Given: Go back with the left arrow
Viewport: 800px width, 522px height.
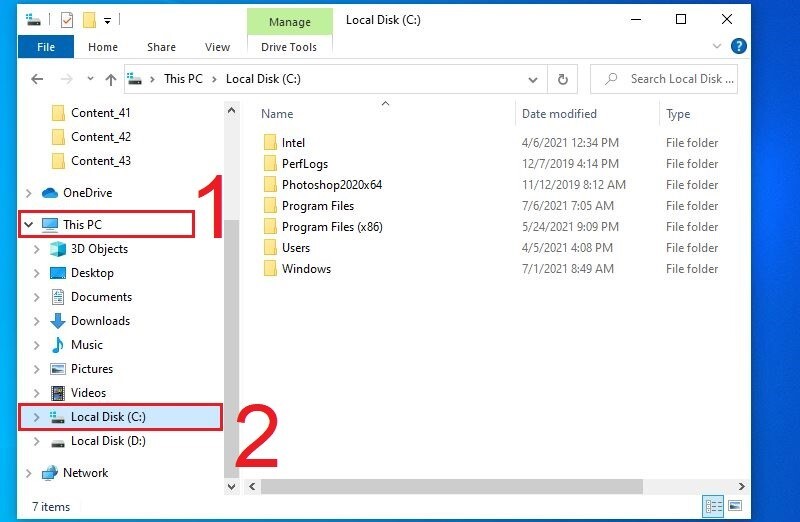Looking at the screenshot, I should point(37,79).
